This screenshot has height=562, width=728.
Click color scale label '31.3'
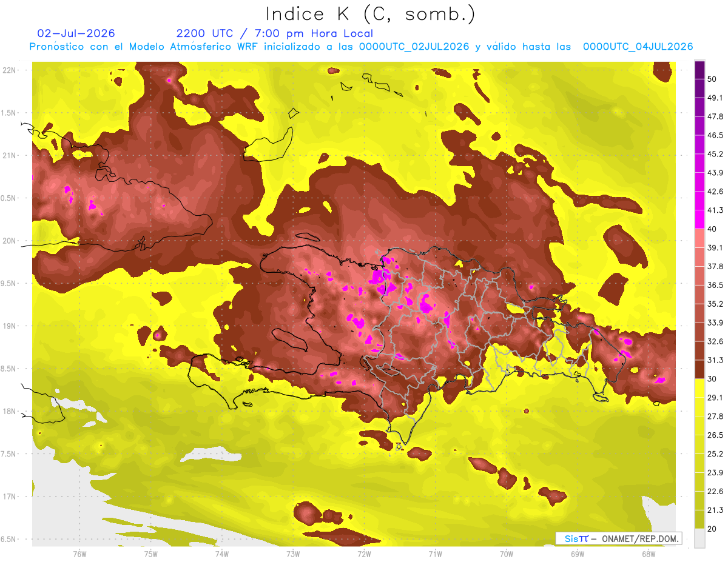click(715, 360)
